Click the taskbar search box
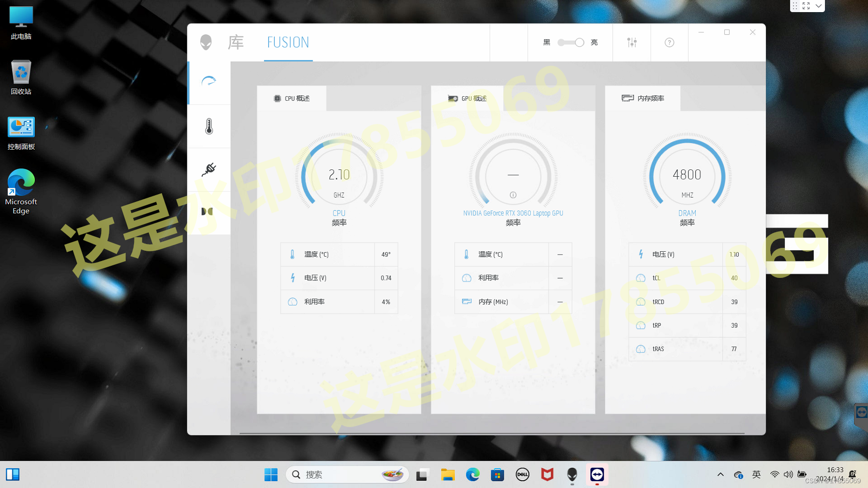 click(339, 475)
